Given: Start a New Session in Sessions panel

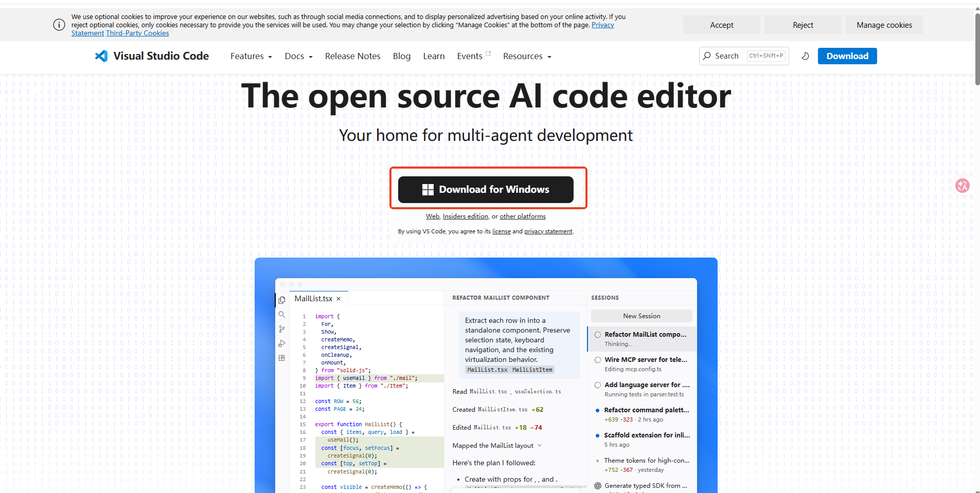Looking at the screenshot, I should pyautogui.click(x=642, y=316).
